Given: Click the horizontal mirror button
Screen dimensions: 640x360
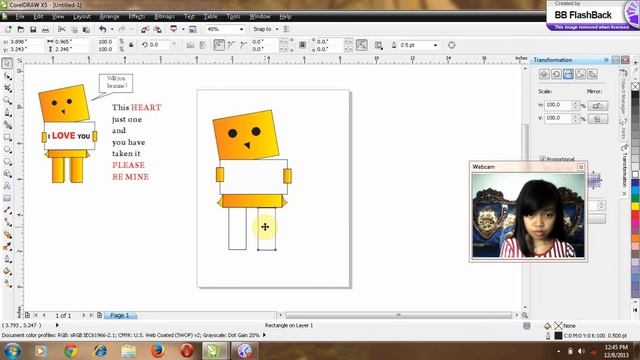Looking at the screenshot, I should click(x=598, y=106).
